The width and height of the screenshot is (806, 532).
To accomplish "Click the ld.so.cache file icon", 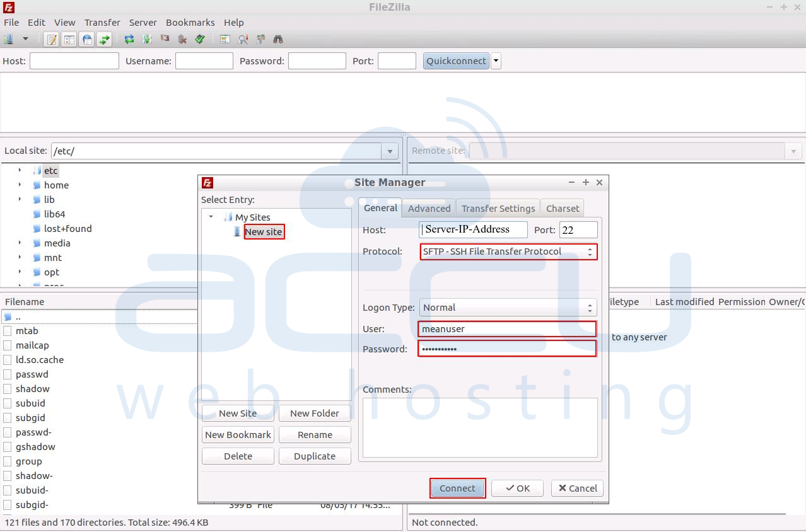I will tap(8, 360).
